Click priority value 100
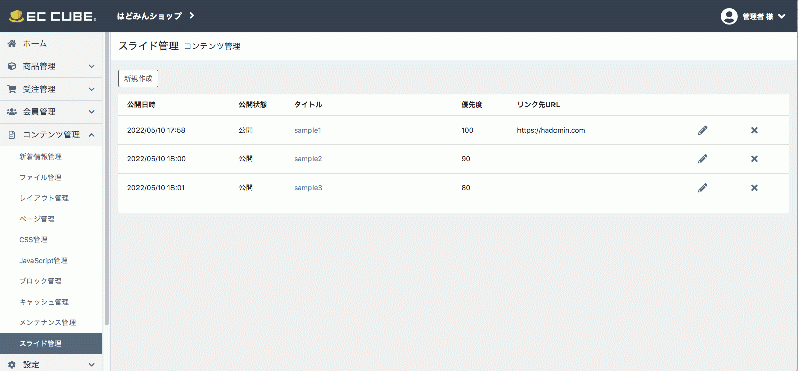The height and width of the screenshot is (371, 798). click(x=467, y=130)
